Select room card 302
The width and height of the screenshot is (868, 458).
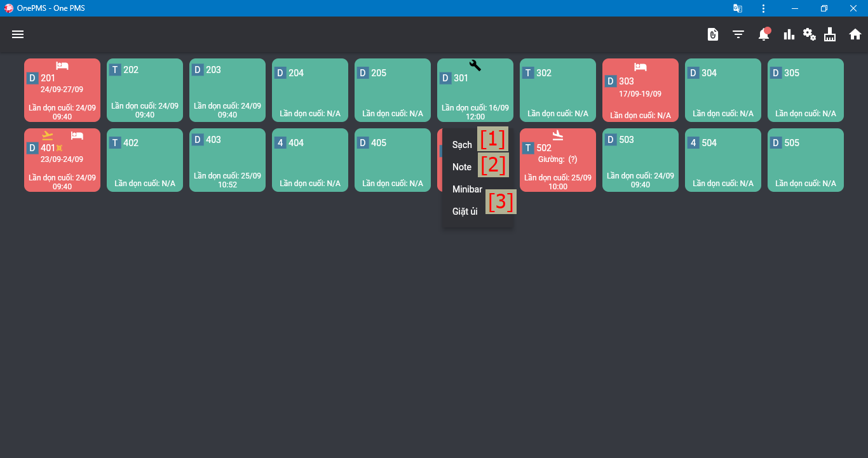(x=558, y=90)
